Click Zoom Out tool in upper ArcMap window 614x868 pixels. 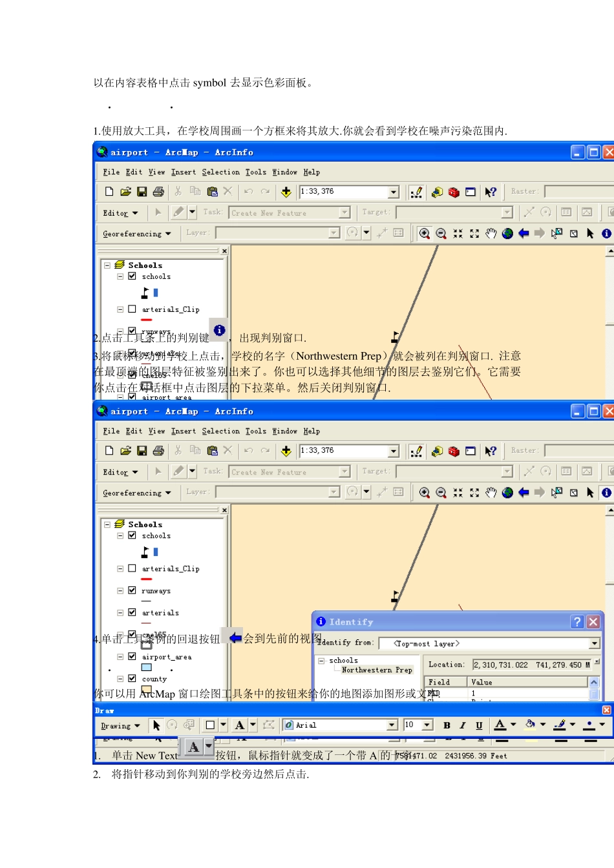pos(441,233)
